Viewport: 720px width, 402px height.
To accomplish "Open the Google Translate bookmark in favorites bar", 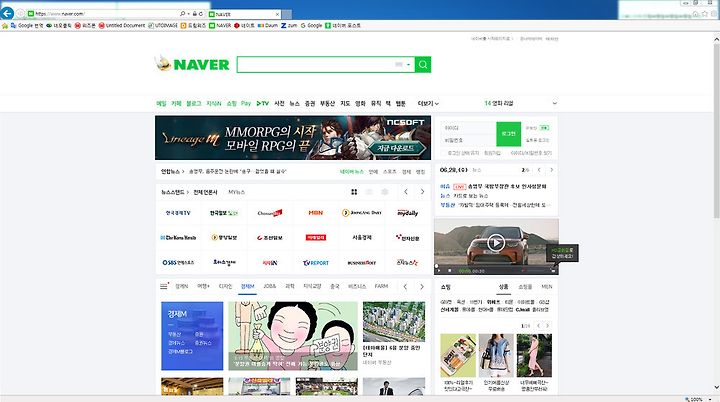I will (27, 26).
